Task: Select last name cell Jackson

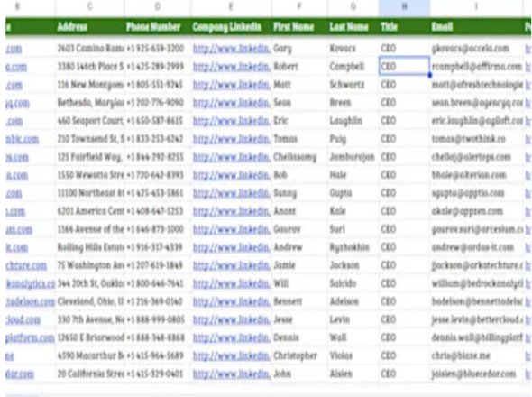Action: (353, 265)
